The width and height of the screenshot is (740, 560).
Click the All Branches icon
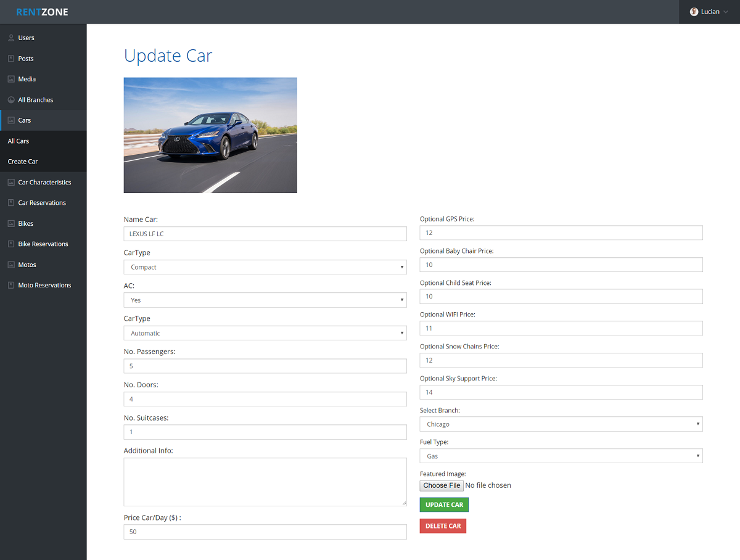pos(11,100)
